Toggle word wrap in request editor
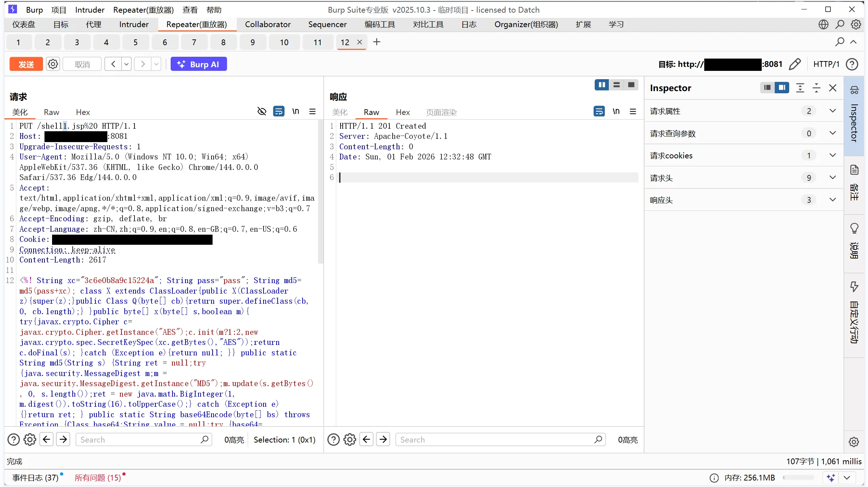The width and height of the screenshot is (868, 487). 279,111
